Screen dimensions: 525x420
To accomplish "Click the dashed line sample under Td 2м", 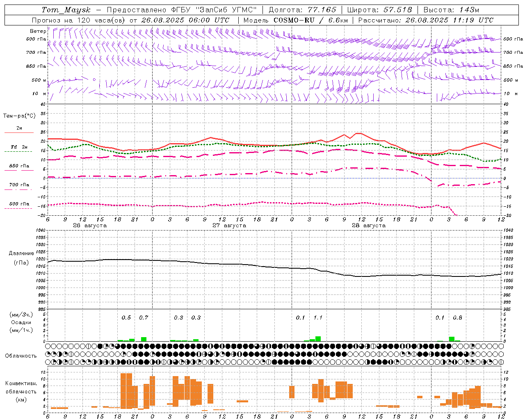I will coord(18,152).
